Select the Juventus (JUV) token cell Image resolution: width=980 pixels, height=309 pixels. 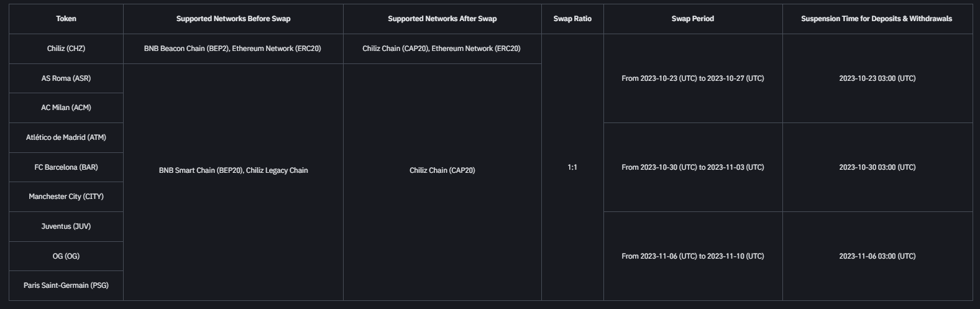click(66, 226)
